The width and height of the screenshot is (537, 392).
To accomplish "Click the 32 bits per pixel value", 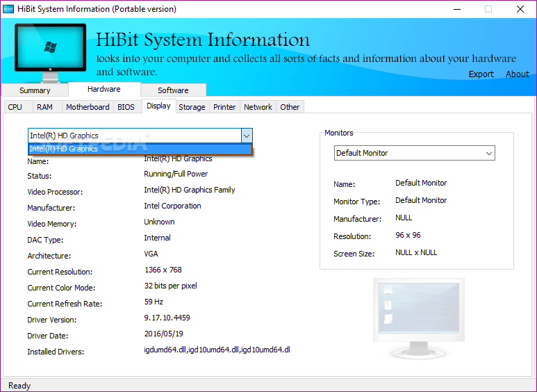I will tap(171, 286).
